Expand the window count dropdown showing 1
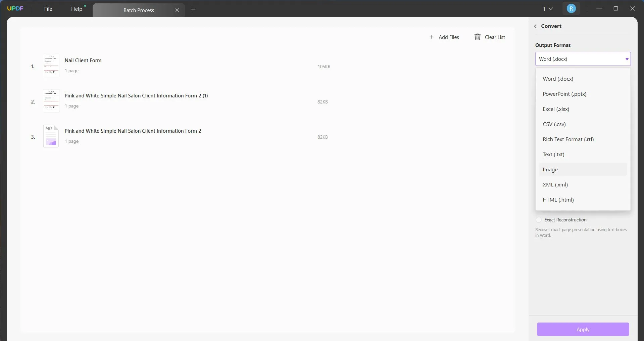This screenshot has width=644, height=341. (548, 9)
